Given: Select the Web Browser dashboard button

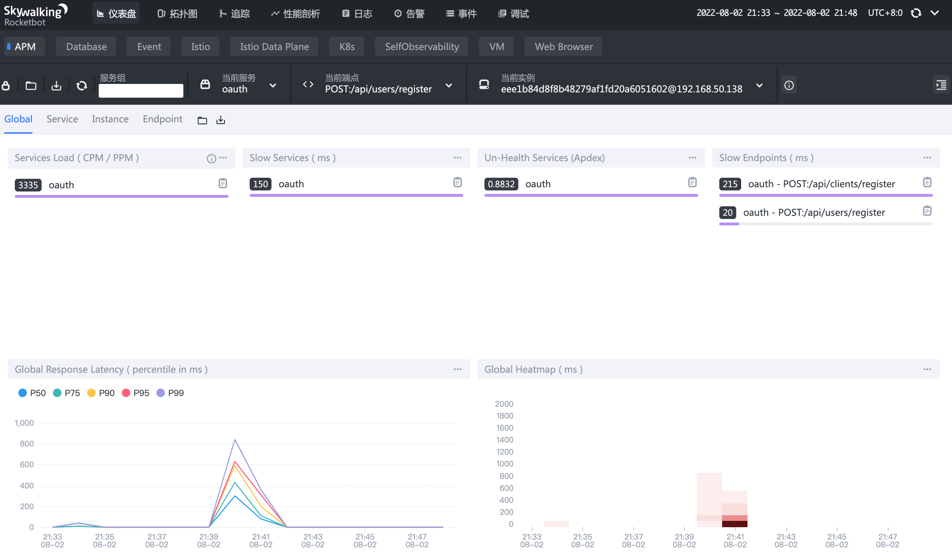Looking at the screenshot, I should [563, 47].
